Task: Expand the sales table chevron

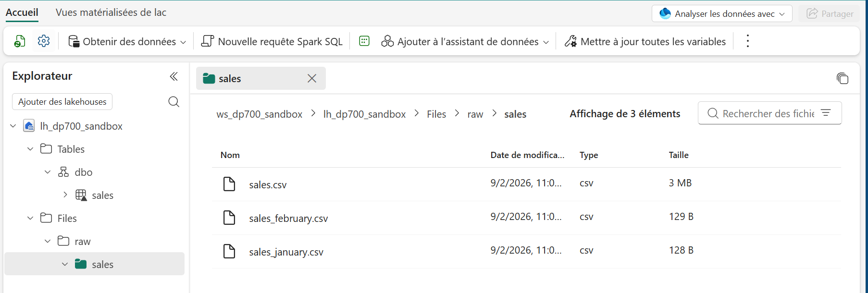Action: pyautogui.click(x=65, y=195)
